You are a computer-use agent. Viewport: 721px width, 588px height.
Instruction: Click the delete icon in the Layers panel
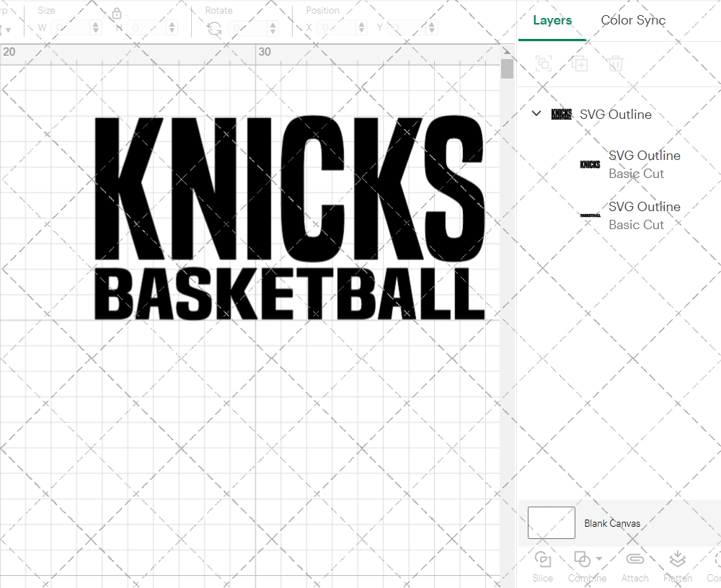(614, 63)
